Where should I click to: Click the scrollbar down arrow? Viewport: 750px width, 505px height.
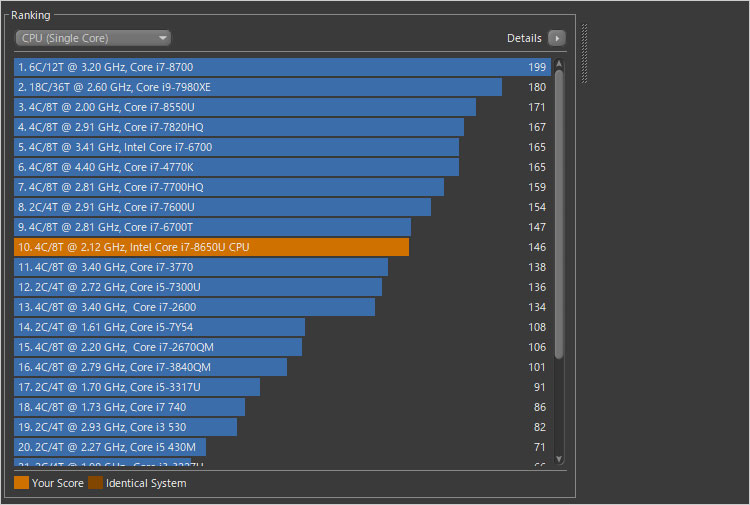tap(559, 458)
